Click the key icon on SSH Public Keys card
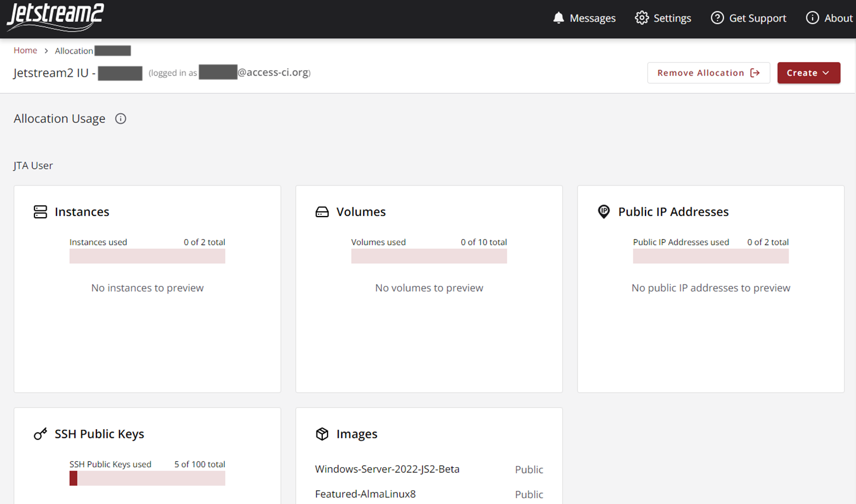This screenshot has width=856, height=504. point(39,434)
